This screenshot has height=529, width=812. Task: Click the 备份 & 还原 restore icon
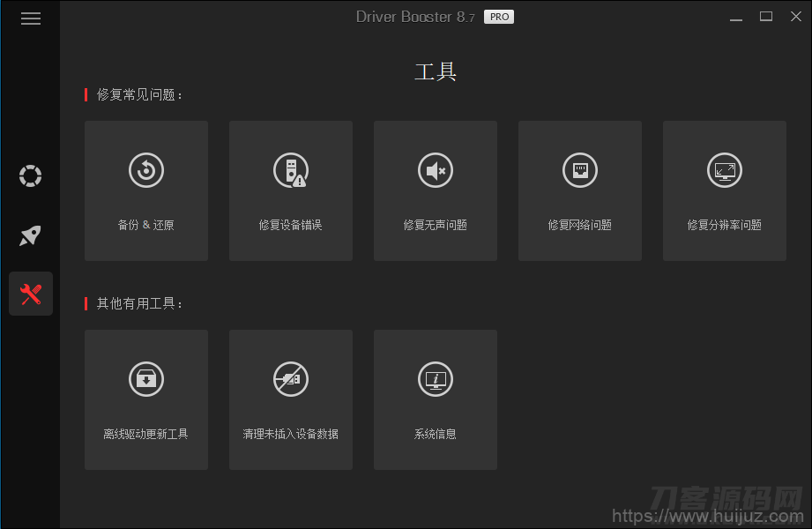coord(146,170)
